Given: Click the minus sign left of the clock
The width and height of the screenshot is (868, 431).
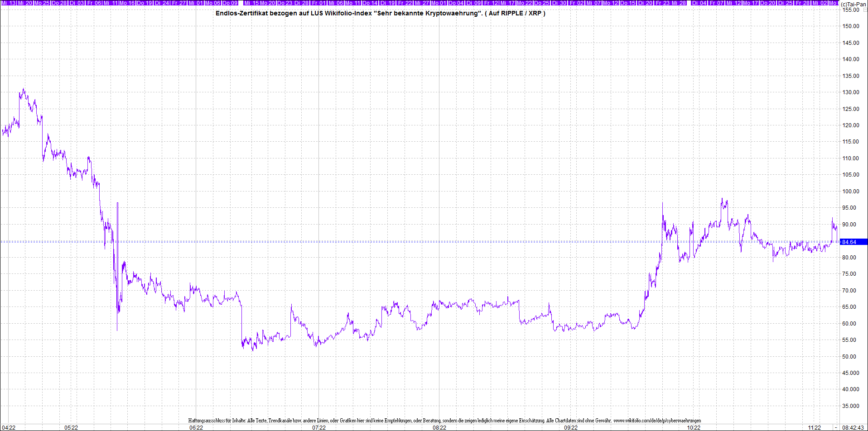Looking at the screenshot, I should (836, 427).
